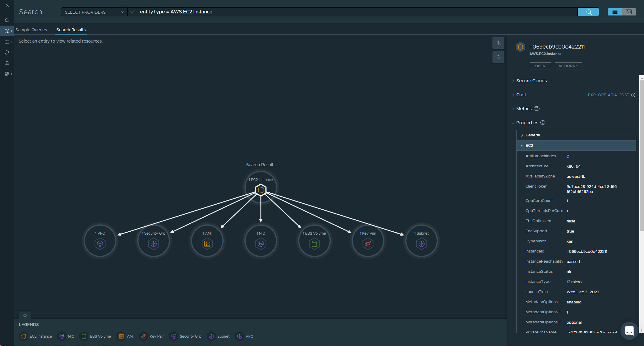Click the zoom-in magnifier on the graph
This screenshot has height=346, width=644.
tap(498, 43)
